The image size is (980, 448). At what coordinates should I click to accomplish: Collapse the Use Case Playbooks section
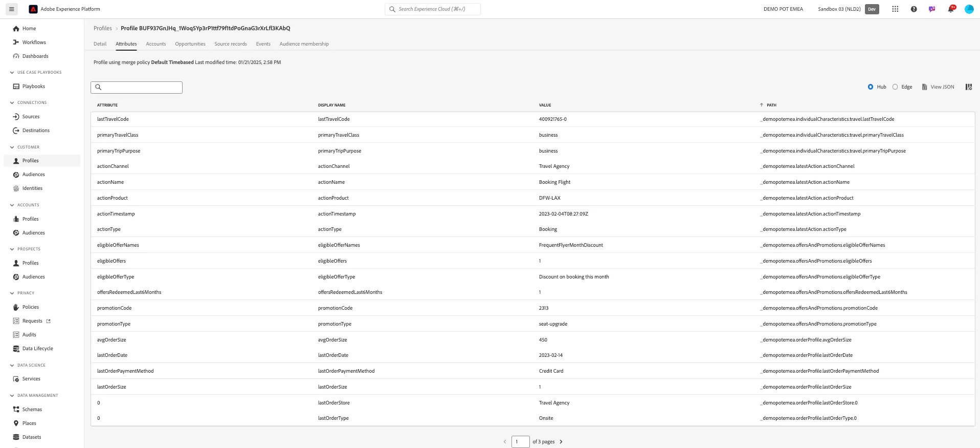coord(12,73)
